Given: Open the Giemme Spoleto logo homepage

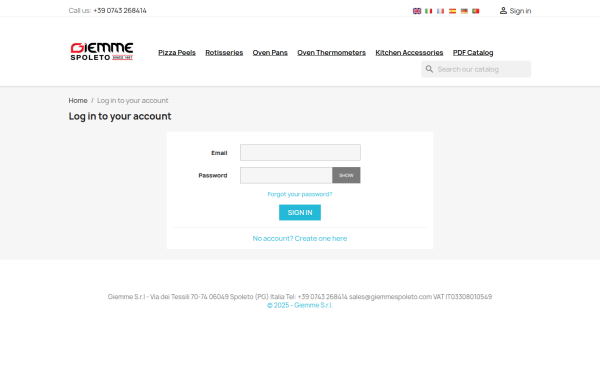Looking at the screenshot, I should [x=102, y=52].
